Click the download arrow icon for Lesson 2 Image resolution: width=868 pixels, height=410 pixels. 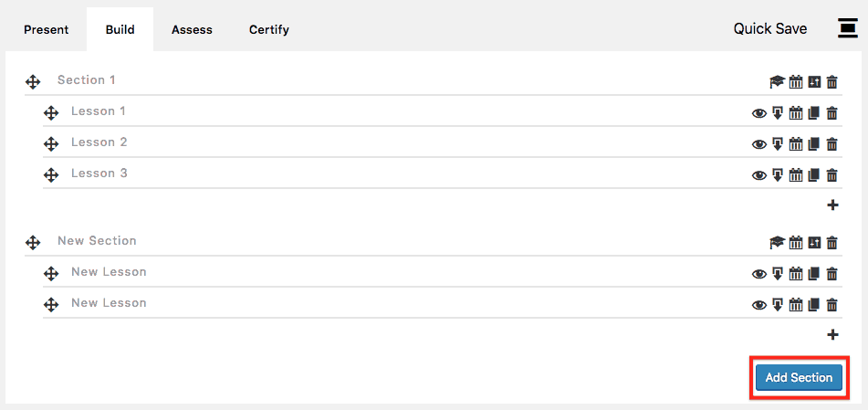[778, 144]
